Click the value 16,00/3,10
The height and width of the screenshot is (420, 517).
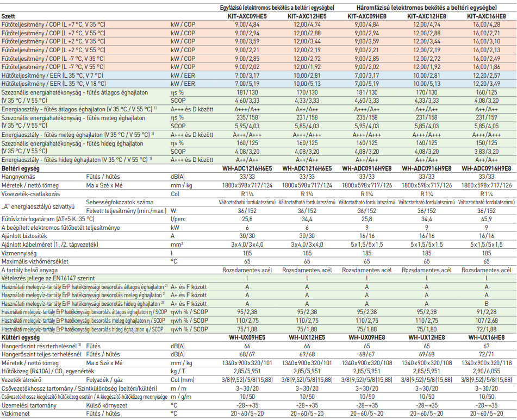(487, 41)
